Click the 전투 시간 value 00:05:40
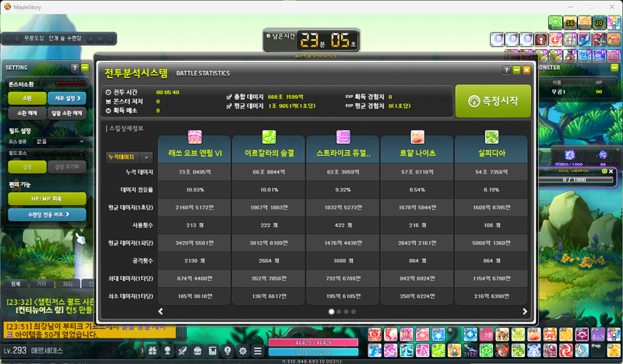The width and height of the screenshot is (623, 364). coord(167,92)
